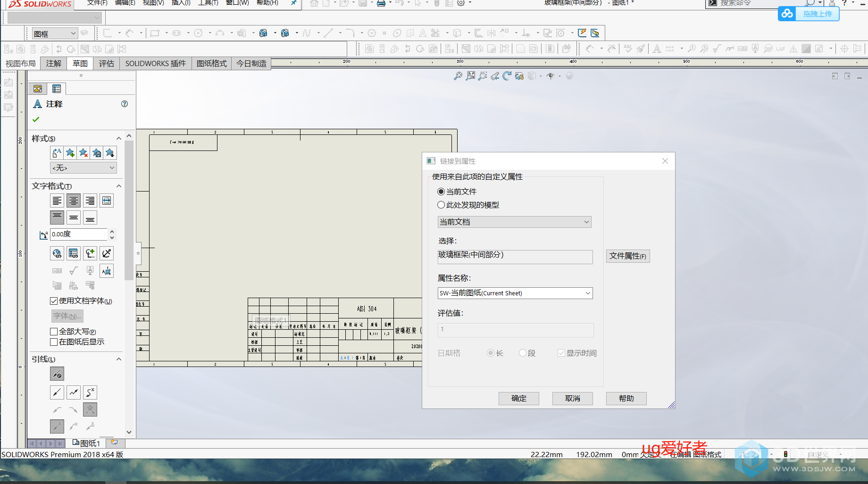868x484 pixels.
Task: Select the spline leader style icon
Action: 90,392
